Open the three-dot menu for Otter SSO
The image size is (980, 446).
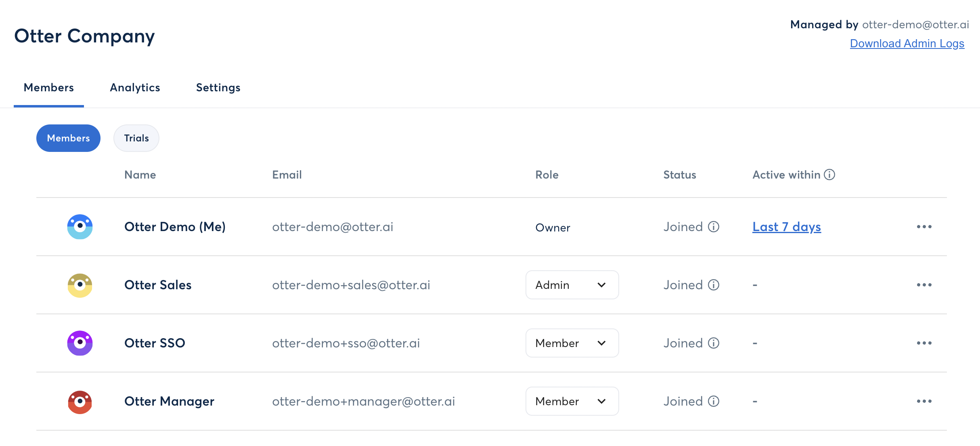click(924, 343)
